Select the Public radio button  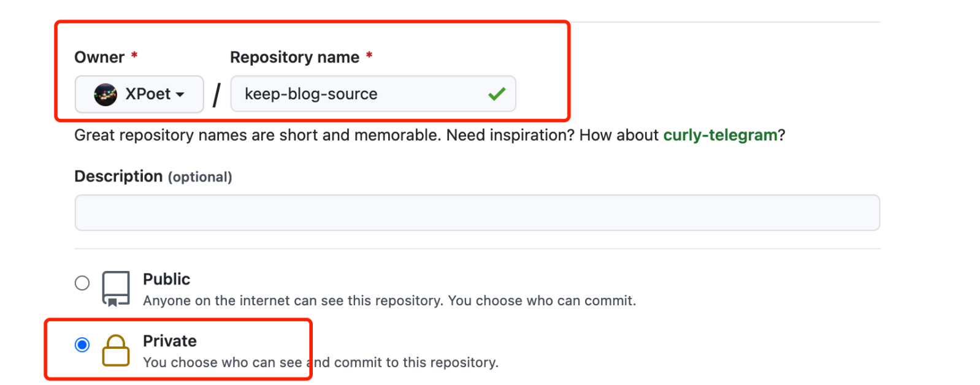coord(82,283)
